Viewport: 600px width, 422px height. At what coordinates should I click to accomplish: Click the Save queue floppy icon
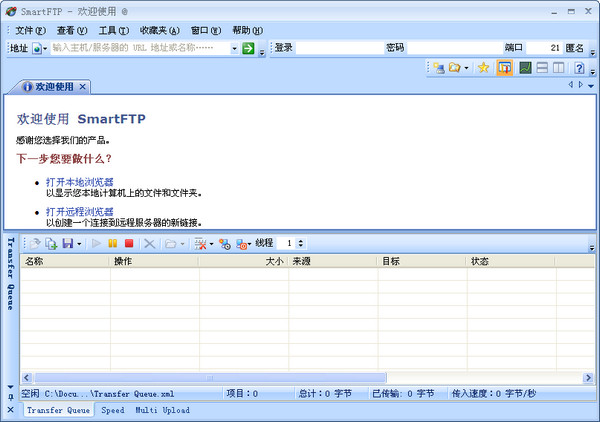tap(66, 243)
